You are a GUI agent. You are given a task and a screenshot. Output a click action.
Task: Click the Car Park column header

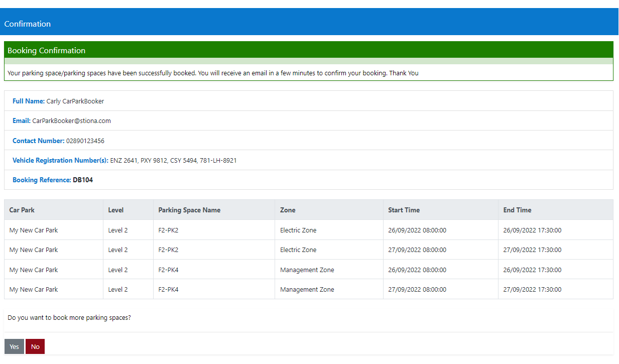[x=22, y=210]
